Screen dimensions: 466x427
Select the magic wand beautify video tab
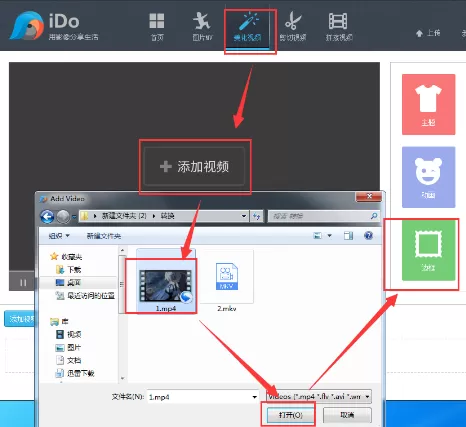(247, 28)
